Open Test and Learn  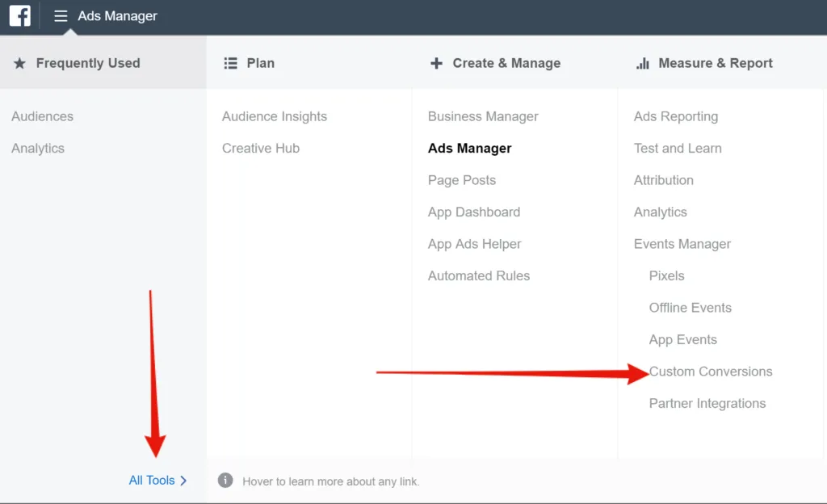[678, 148]
